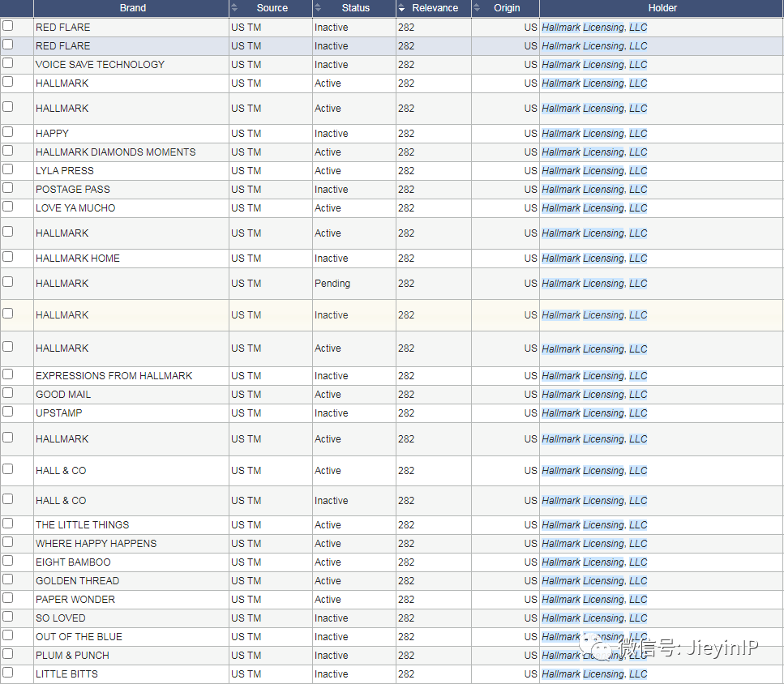The width and height of the screenshot is (784, 684).
Task: Follow holder link in EIGHT BAMBOO row
Action: click(594, 562)
